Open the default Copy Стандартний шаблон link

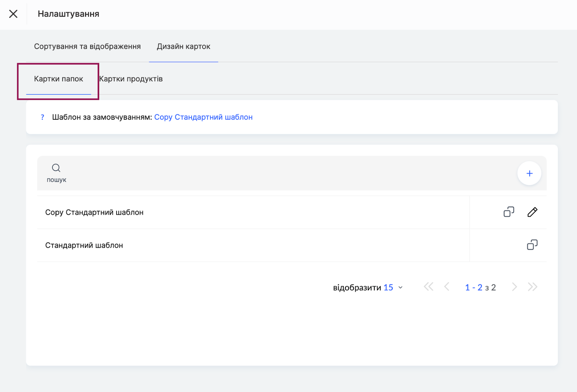(x=203, y=117)
